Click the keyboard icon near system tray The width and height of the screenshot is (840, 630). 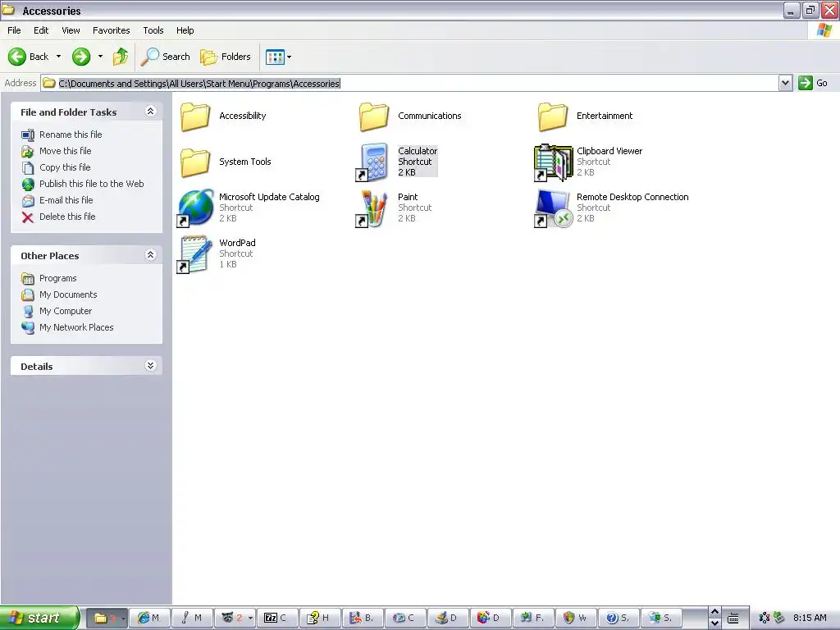tap(733, 619)
